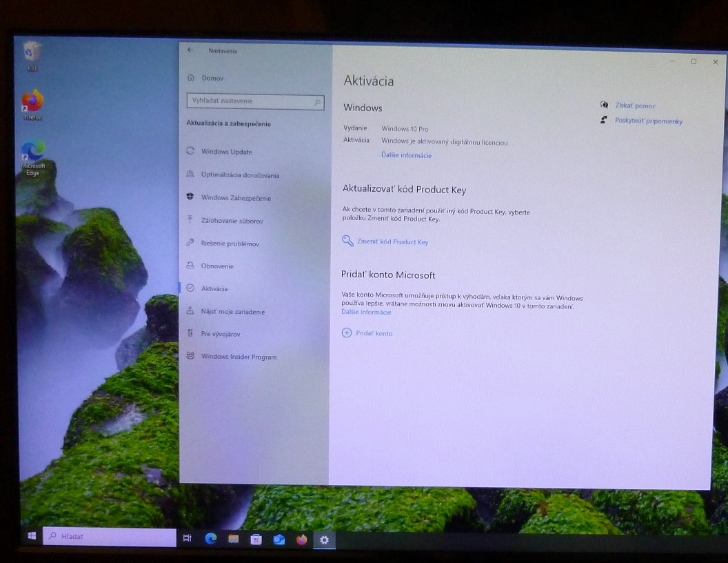Click the Hľadať taskbar search box

click(x=109, y=536)
